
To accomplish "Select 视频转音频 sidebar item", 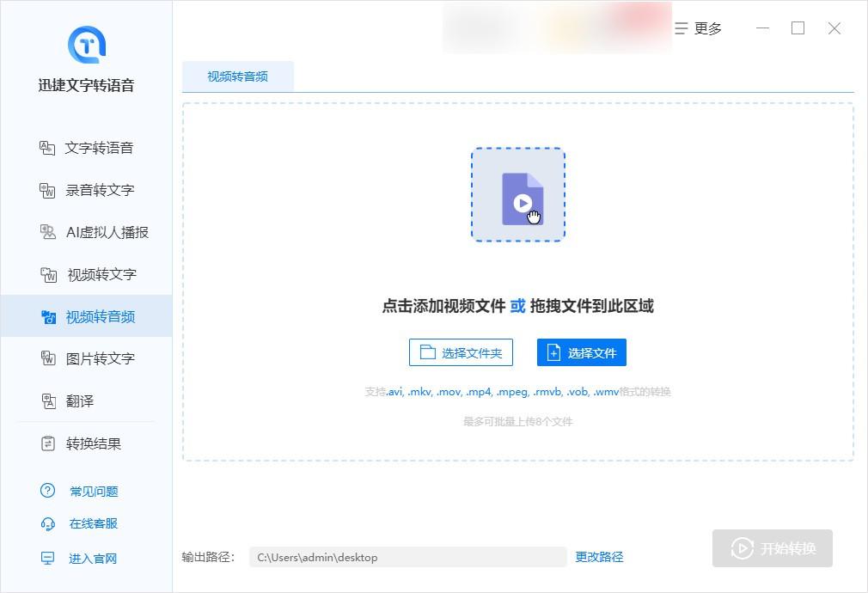I will click(86, 317).
